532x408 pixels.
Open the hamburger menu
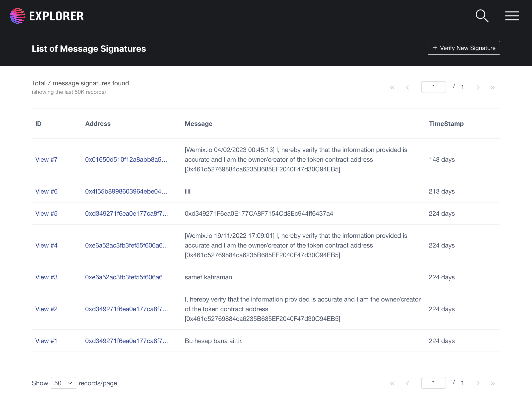pos(512,16)
